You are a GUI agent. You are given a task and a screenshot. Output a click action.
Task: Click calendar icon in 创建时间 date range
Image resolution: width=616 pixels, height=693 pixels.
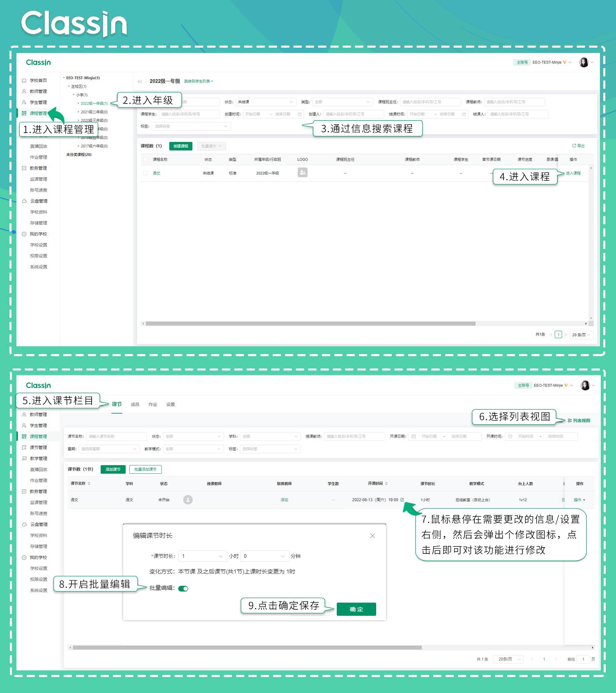click(300, 114)
